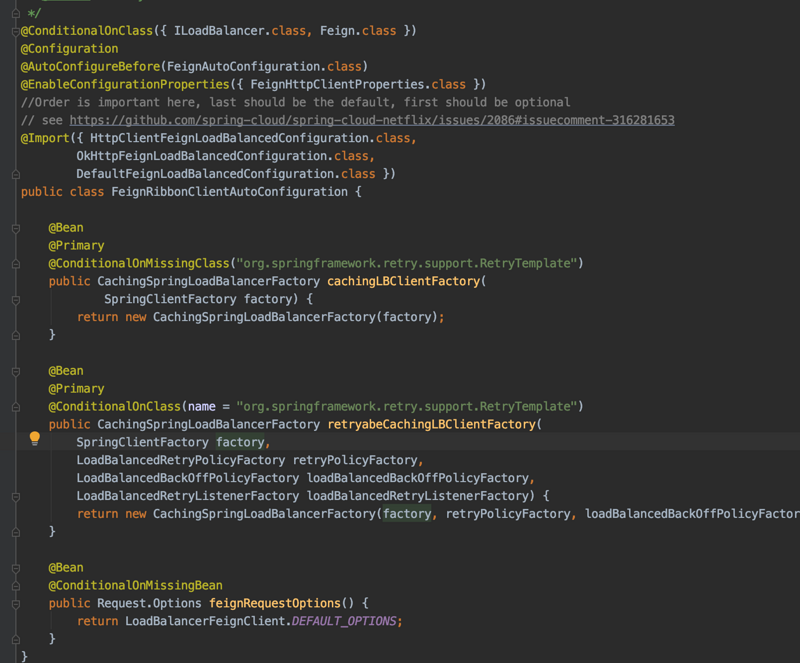Click @Primary above @ConditionalOnClass(name
The width and height of the screenshot is (800, 663).
[77, 388]
